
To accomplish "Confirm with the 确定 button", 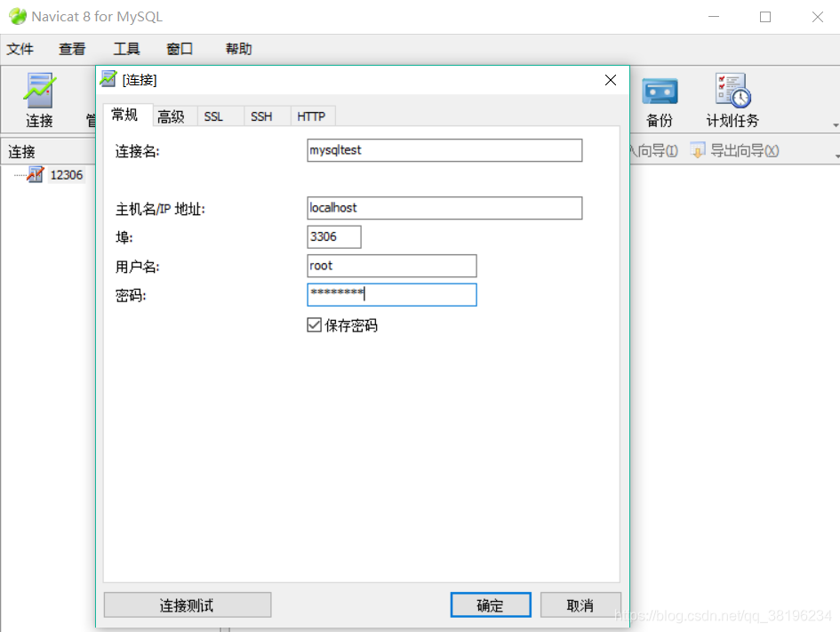I will tap(491, 604).
